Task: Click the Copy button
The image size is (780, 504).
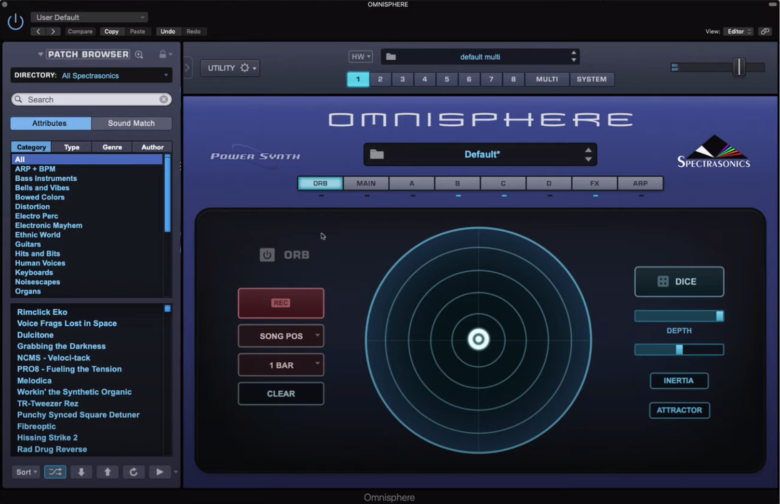Action: tap(111, 31)
